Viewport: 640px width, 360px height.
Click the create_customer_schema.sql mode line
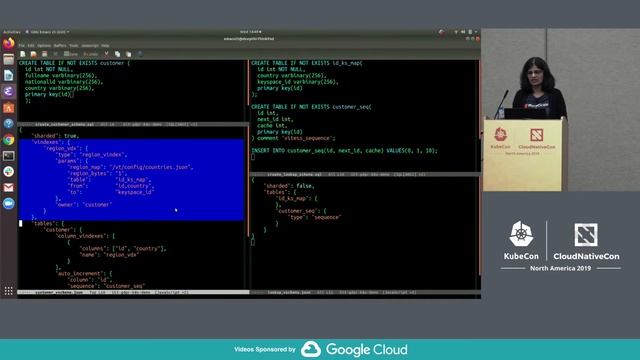tap(133, 124)
